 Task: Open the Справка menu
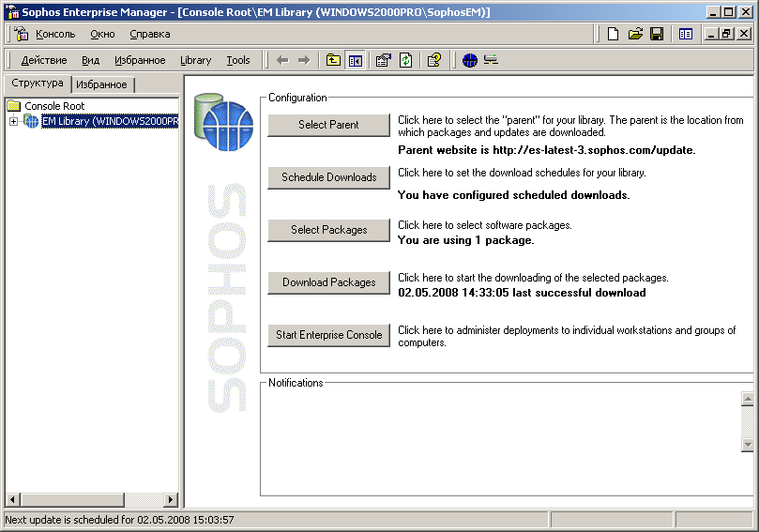click(149, 35)
